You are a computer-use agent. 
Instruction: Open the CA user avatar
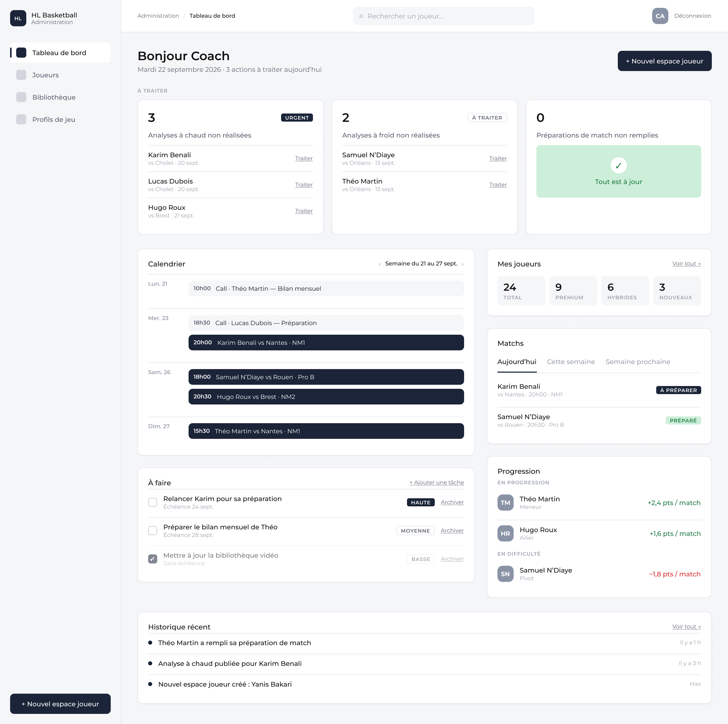click(660, 16)
